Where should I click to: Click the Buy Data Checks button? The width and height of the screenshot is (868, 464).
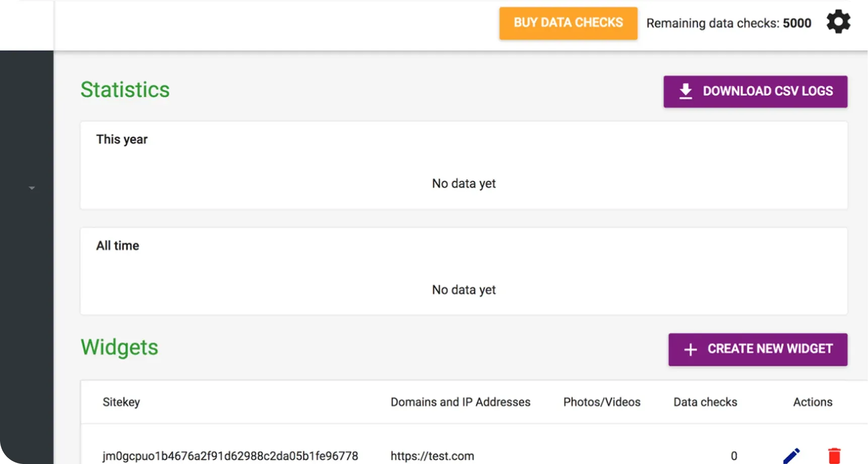(568, 23)
